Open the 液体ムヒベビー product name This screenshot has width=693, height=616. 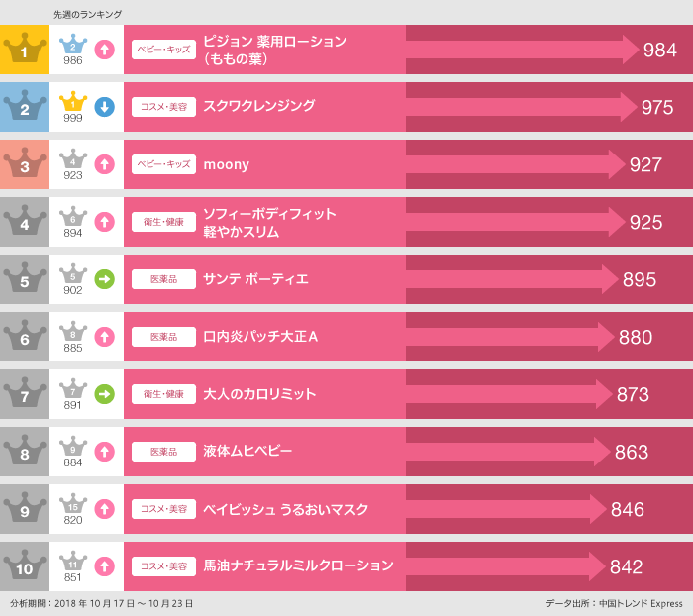(247, 452)
